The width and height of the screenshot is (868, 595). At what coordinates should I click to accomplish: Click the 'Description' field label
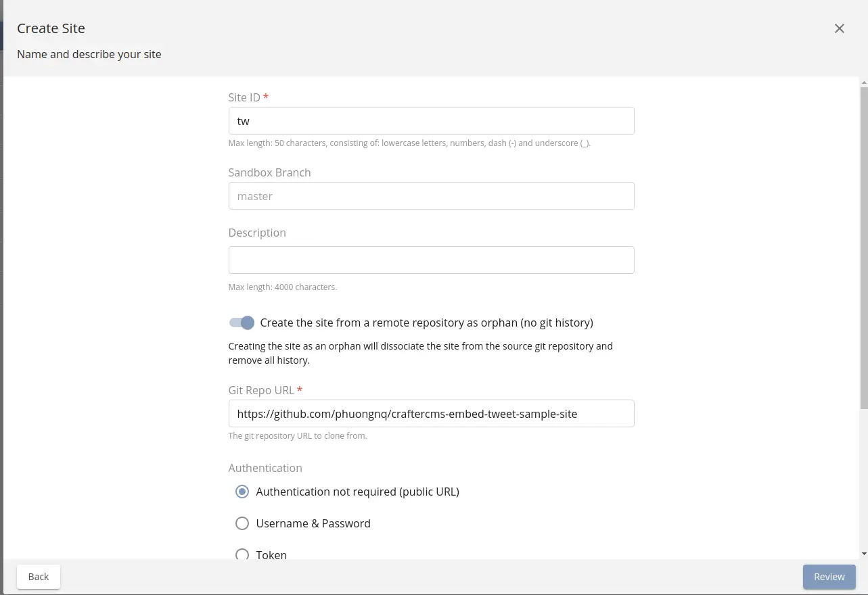point(257,233)
